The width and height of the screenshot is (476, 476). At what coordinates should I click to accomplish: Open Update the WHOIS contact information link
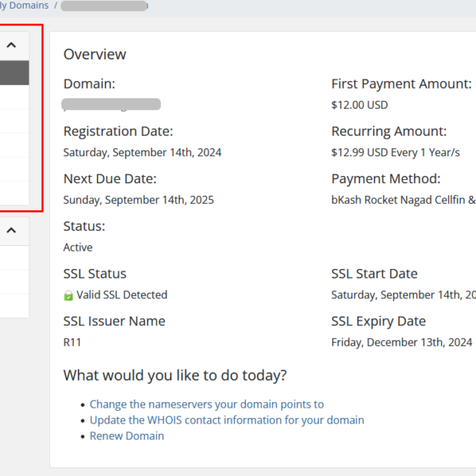click(227, 420)
